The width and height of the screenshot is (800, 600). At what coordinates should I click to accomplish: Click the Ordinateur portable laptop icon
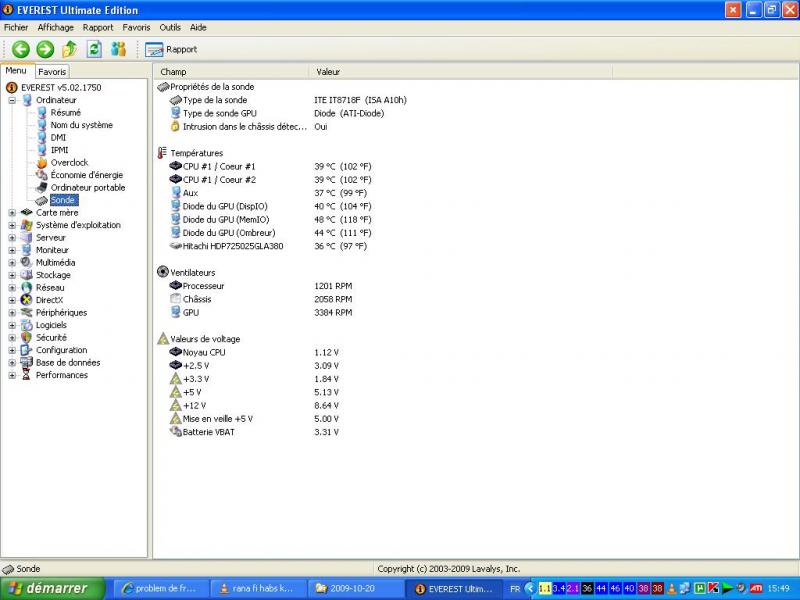point(42,188)
